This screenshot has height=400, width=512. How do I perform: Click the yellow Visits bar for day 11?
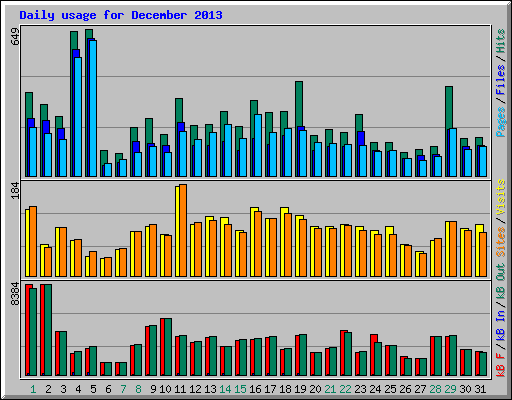tap(177, 231)
